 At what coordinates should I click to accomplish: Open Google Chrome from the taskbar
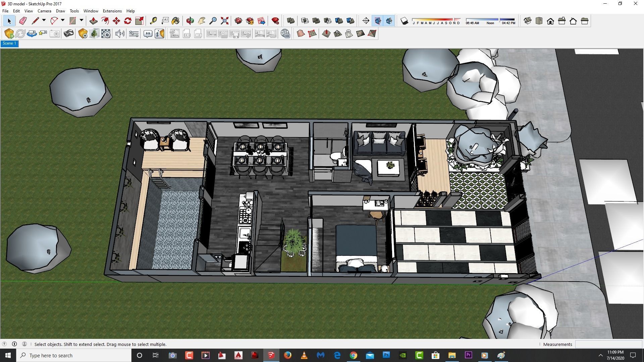(353, 355)
